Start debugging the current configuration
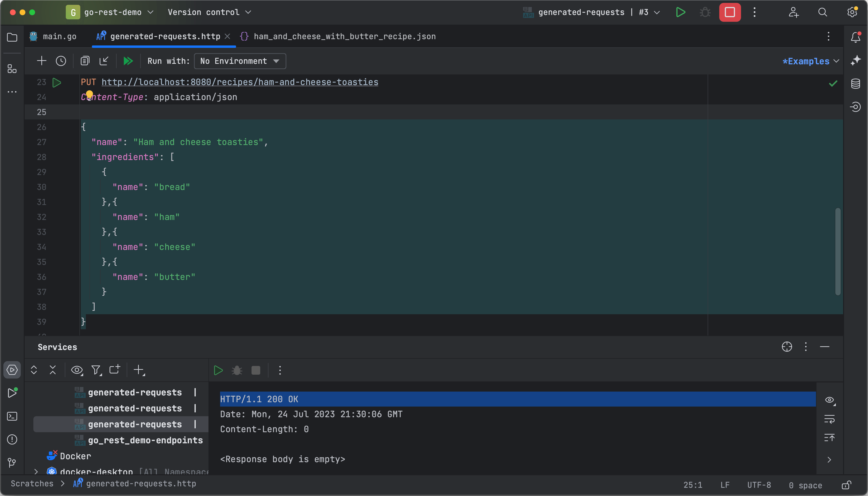This screenshot has width=868, height=496. (705, 12)
